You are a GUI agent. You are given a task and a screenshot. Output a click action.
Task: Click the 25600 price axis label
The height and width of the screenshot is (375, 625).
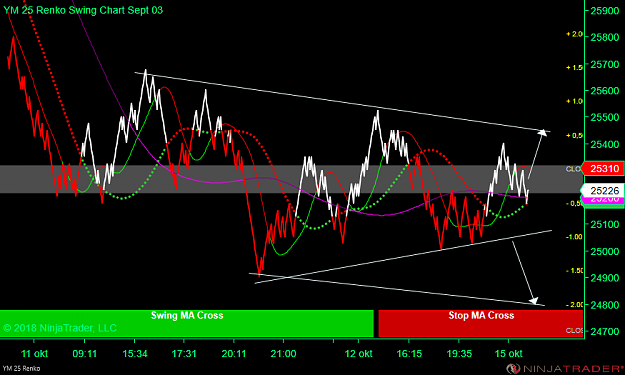(x=605, y=91)
